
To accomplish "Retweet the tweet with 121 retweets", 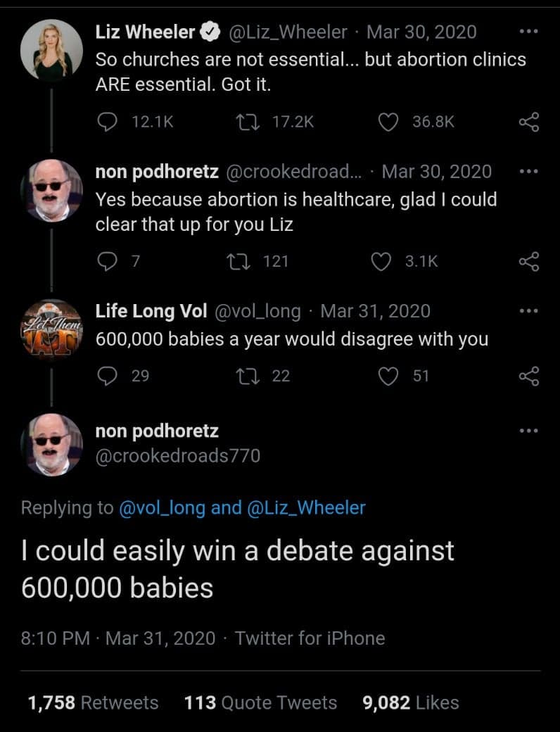I will click(x=238, y=261).
